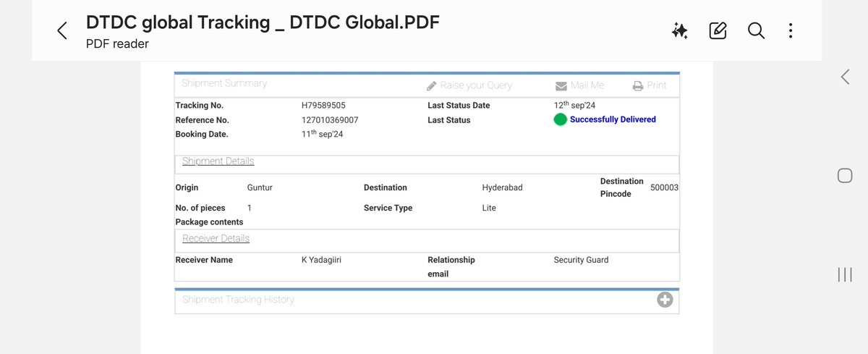Open the Shipment Details section link
The image size is (868, 354).
tap(218, 161)
